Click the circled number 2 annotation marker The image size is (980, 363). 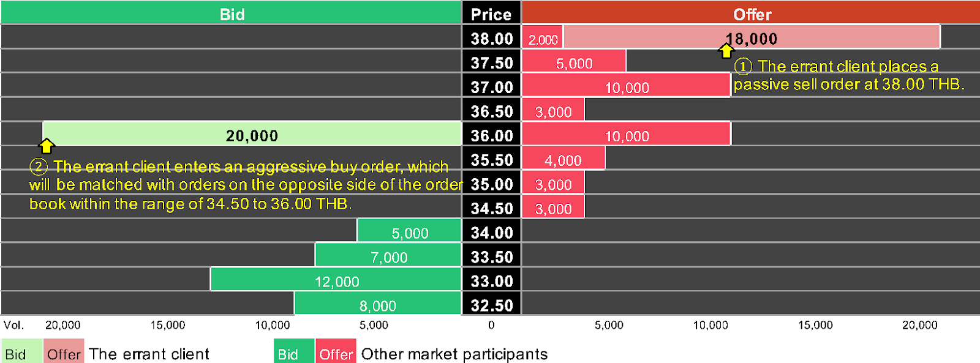point(38,167)
